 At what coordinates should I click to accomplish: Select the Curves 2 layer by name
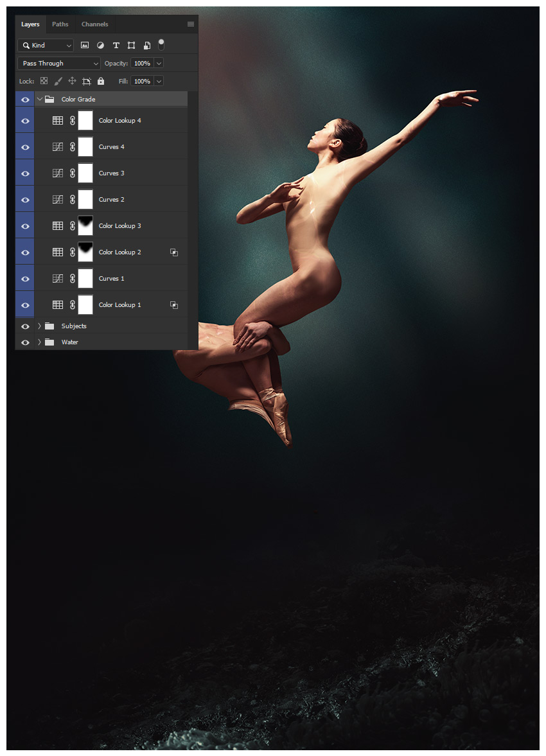pos(111,200)
